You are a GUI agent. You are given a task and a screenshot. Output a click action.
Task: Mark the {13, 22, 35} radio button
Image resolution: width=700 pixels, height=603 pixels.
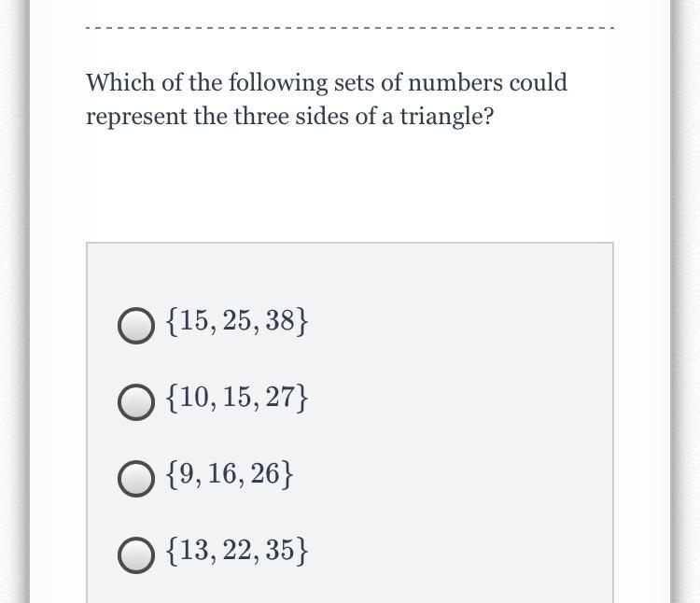136,555
